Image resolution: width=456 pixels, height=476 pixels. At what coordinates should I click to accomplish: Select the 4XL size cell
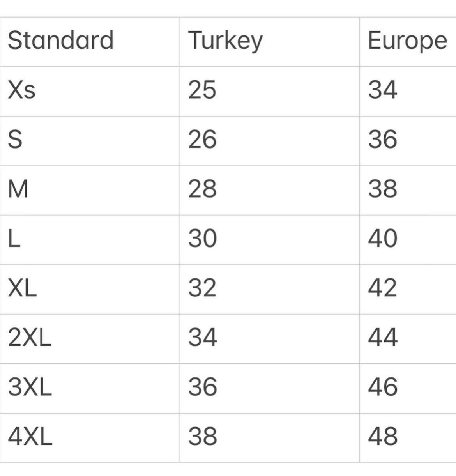30,437
